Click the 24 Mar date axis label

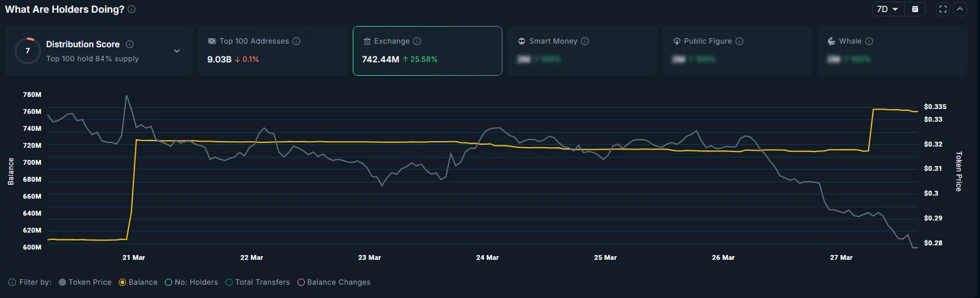(487, 257)
